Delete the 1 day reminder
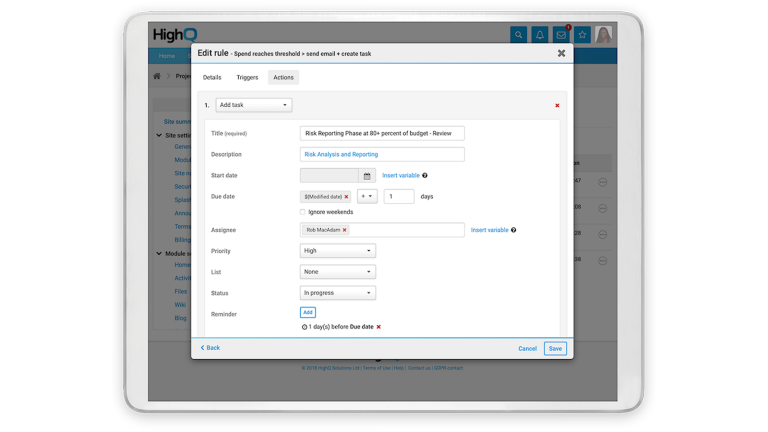This screenshot has width=768, height=432. click(x=379, y=327)
